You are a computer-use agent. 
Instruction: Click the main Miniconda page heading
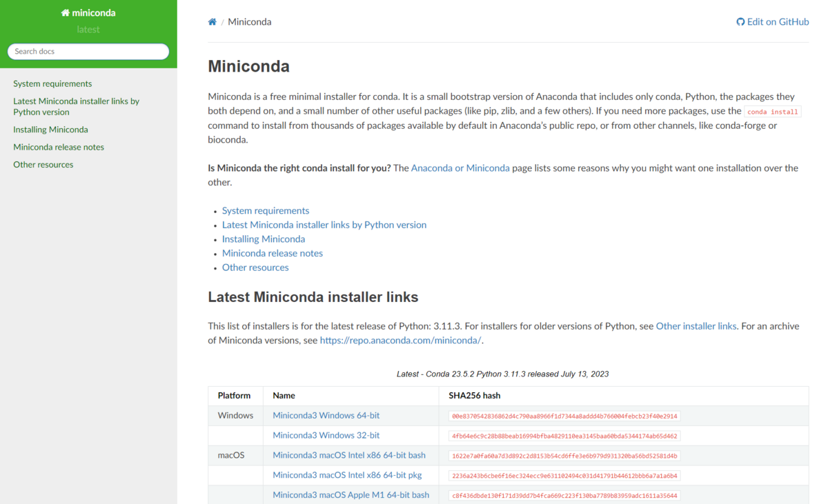pyautogui.click(x=249, y=66)
